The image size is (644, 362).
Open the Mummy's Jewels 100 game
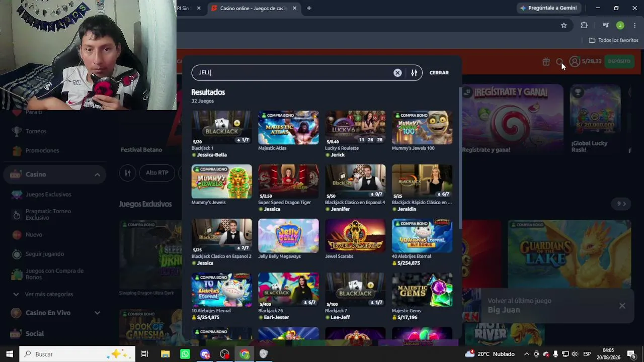click(x=422, y=128)
